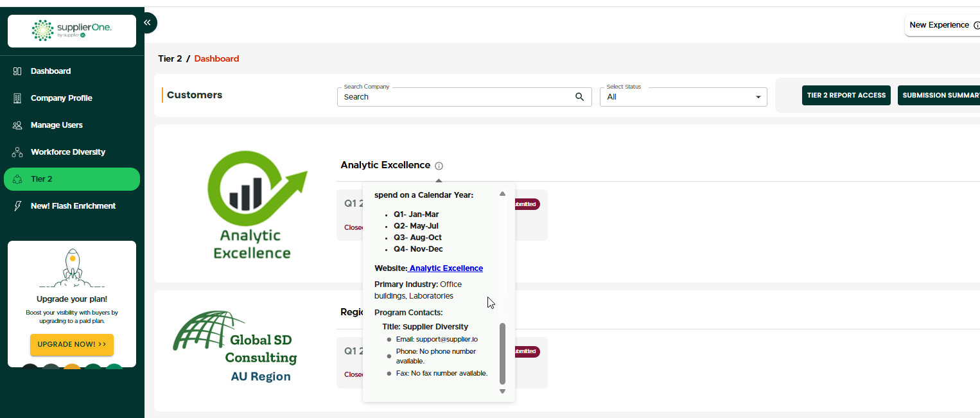Screen dimensions: 980x418
Task: Click the Flash Enrichment lightning icon
Action: (17, 206)
